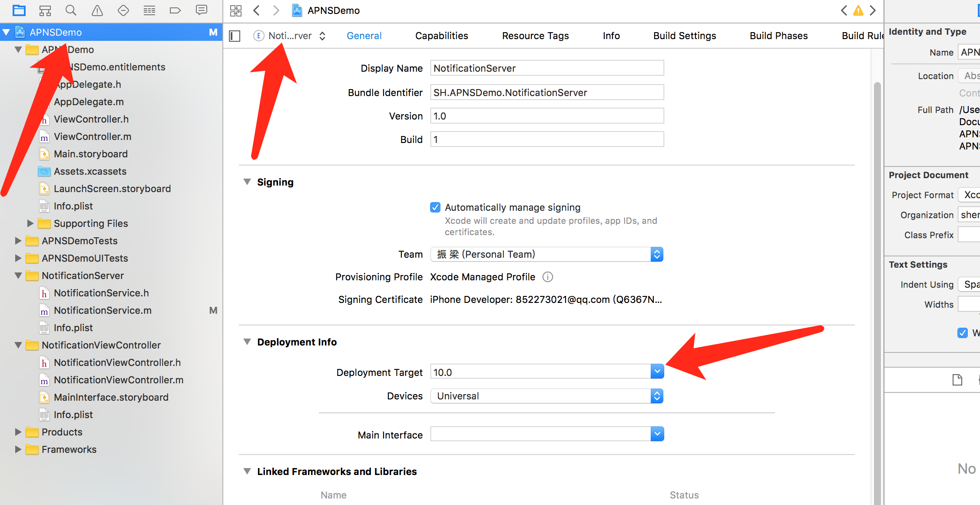
Task: Open Main.storyboard file
Action: 91,154
